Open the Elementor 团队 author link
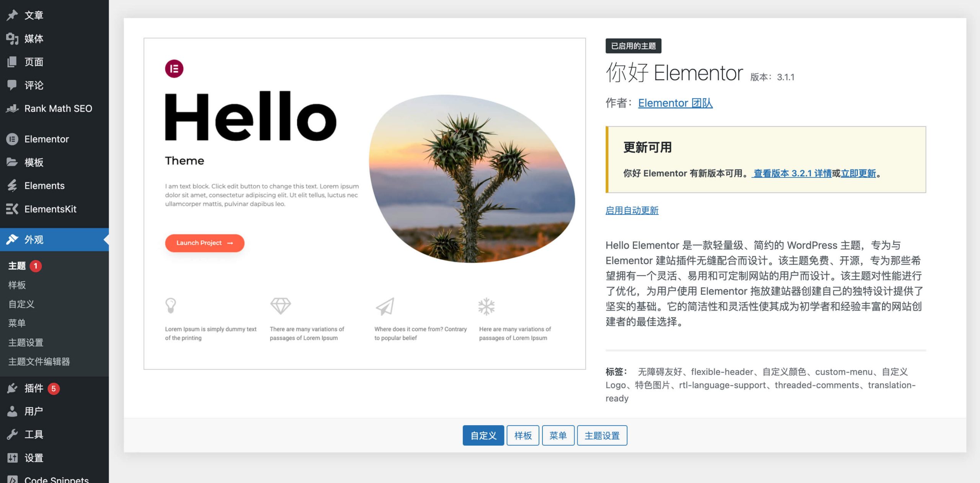The width and height of the screenshot is (980, 483). [x=675, y=103]
